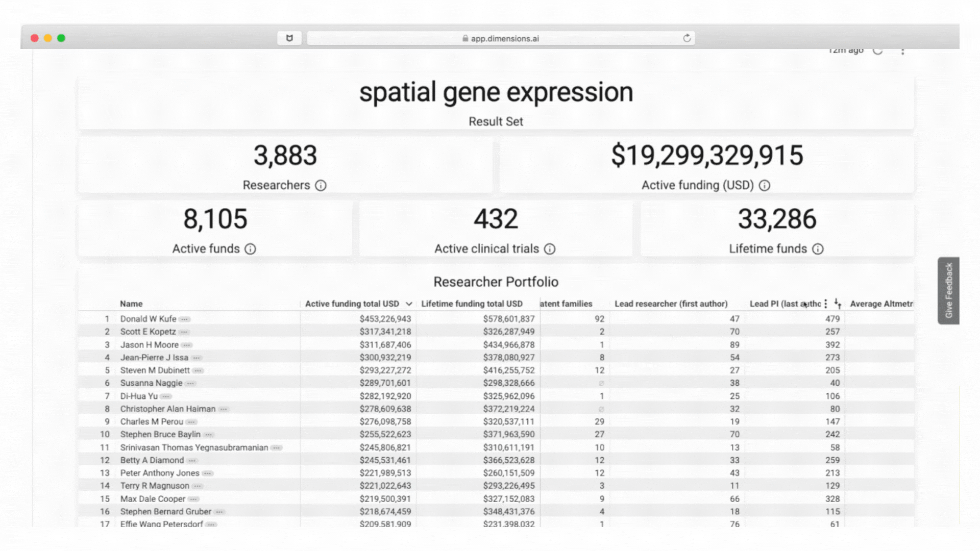Image resolution: width=980 pixels, height=551 pixels.
Task: Click the researcher name Scott E Kopetz
Action: click(148, 332)
